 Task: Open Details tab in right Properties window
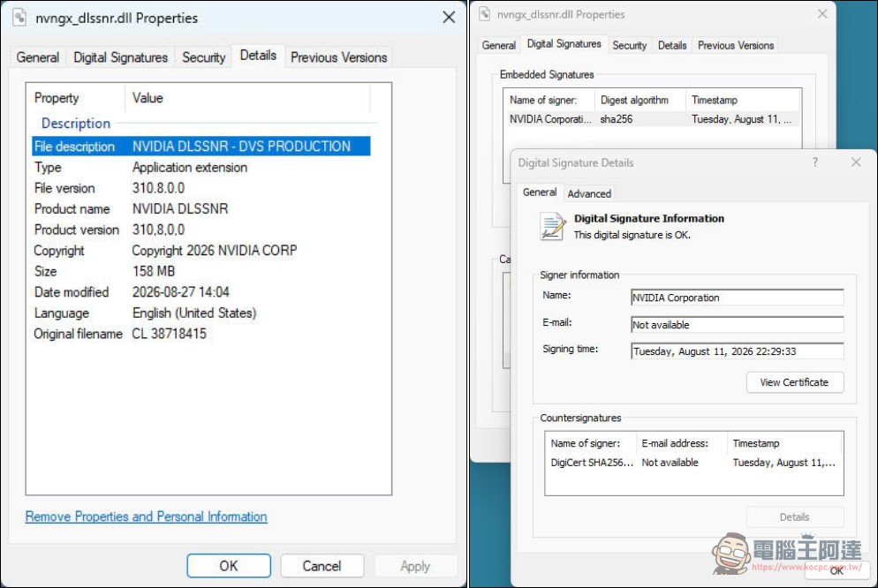(x=672, y=45)
